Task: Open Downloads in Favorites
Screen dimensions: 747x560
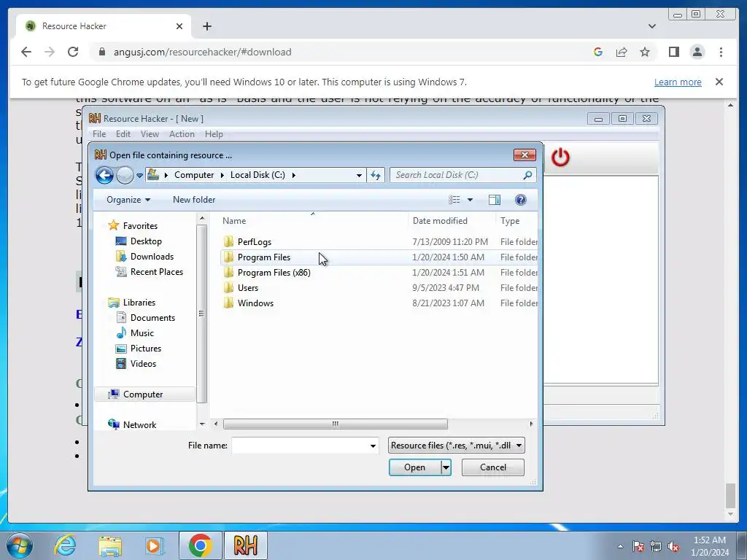Action: tap(152, 257)
